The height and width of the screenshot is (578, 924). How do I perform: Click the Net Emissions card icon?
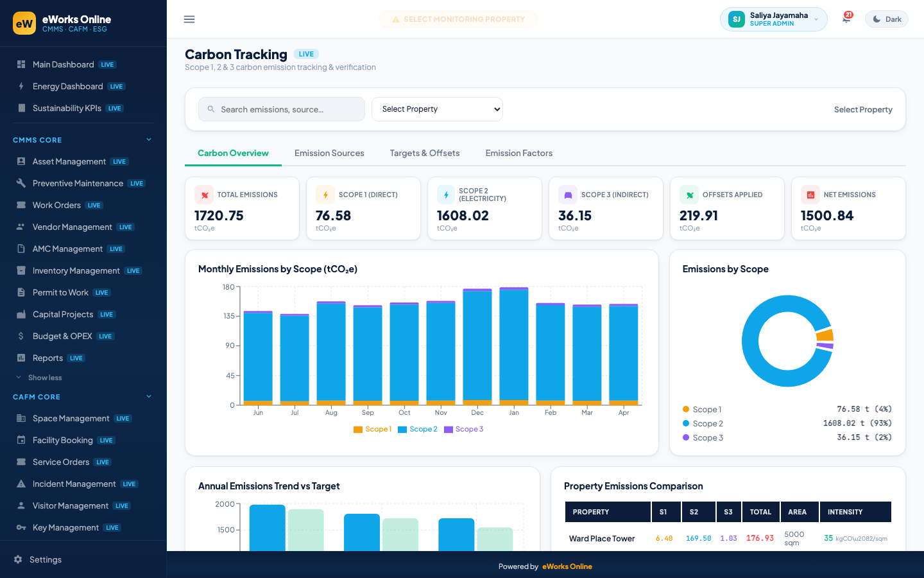810,195
